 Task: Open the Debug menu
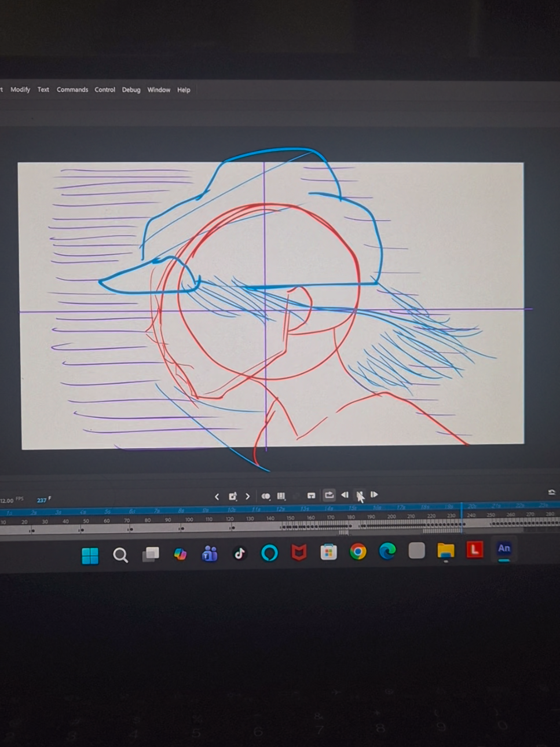(x=131, y=90)
